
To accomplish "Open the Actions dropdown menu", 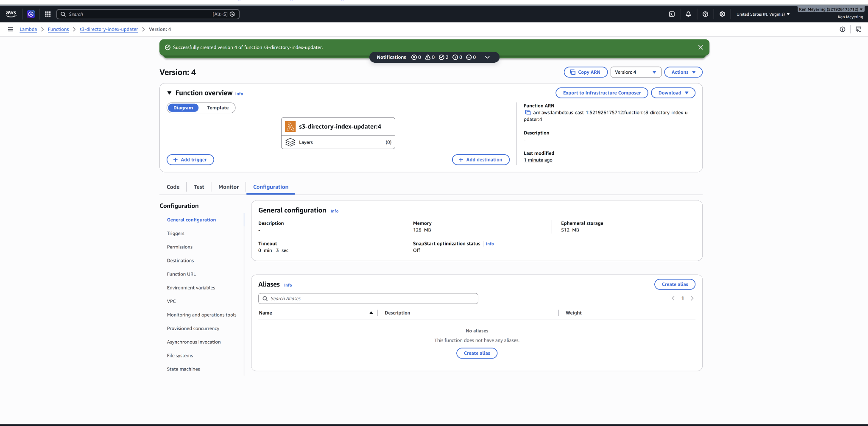I will point(683,72).
